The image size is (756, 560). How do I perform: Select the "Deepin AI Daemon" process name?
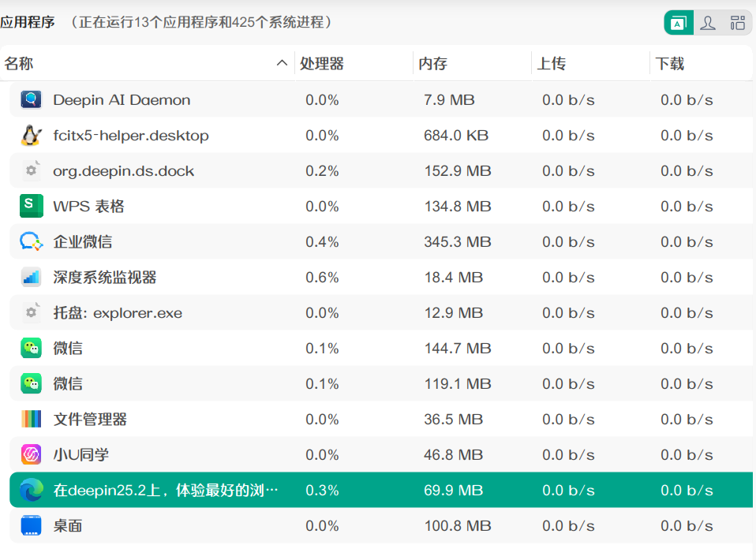tap(122, 99)
